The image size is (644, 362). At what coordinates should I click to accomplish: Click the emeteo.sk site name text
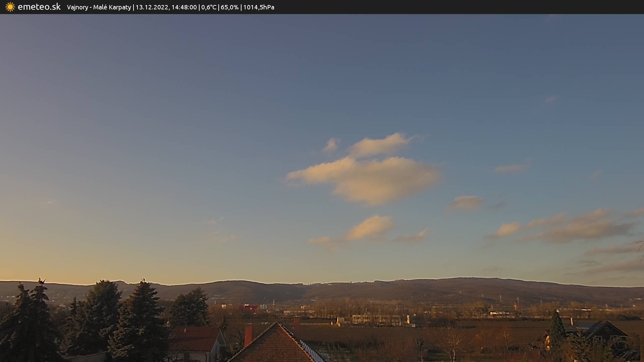[39, 7]
